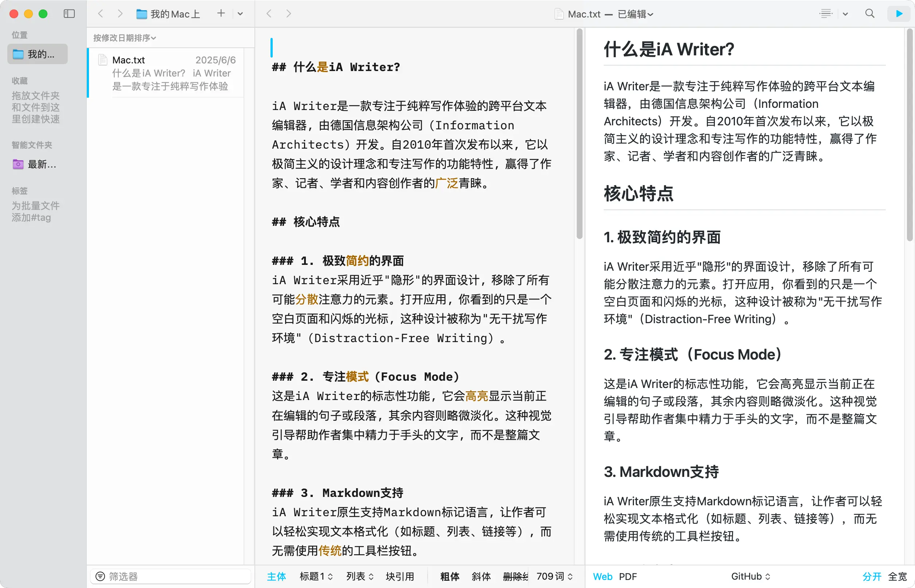Image resolution: width=915 pixels, height=588 pixels.
Task: Open the 709 词 word count stats menu
Action: click(554, 576)
